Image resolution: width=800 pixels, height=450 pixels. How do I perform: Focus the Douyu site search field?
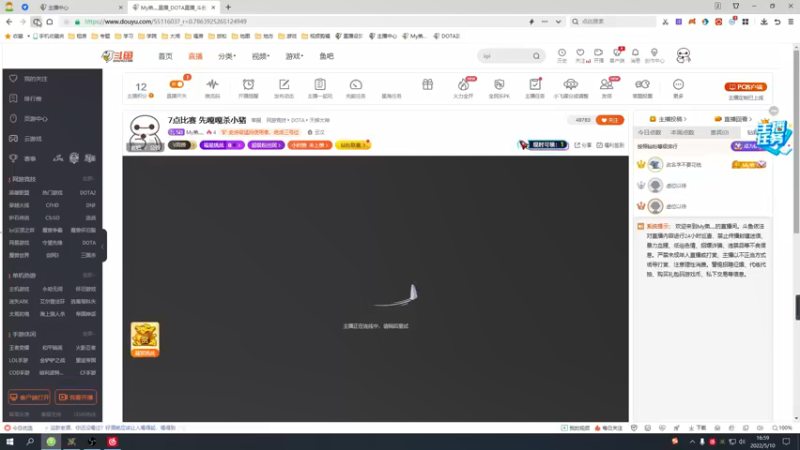tap(505, 56)
